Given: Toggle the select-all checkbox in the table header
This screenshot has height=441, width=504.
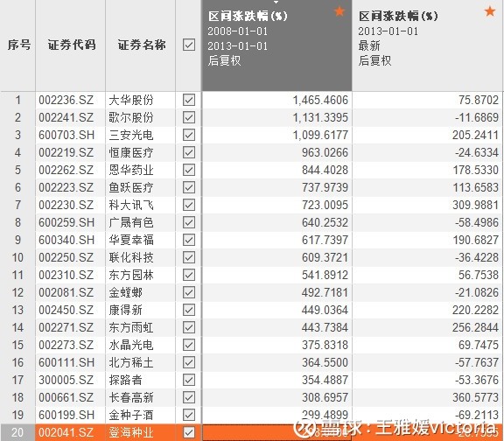Looking at the screenshot, I should (x=189, y=45).
